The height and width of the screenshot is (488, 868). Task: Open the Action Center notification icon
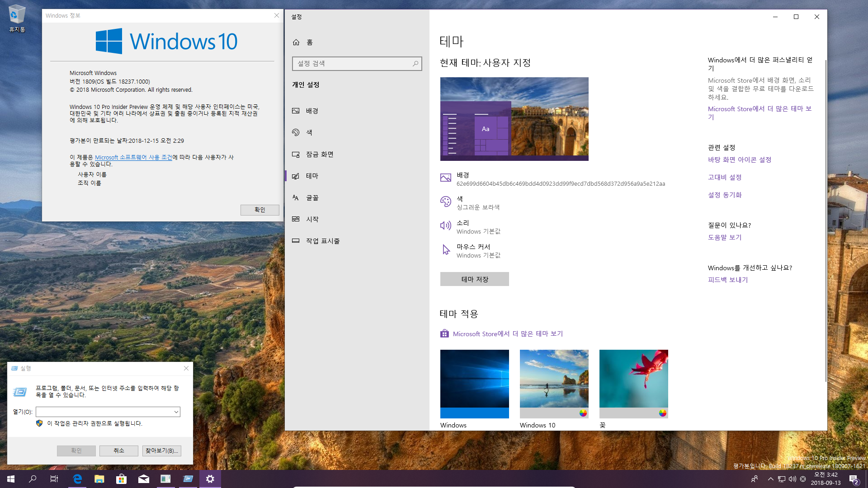tap(854, 479)
